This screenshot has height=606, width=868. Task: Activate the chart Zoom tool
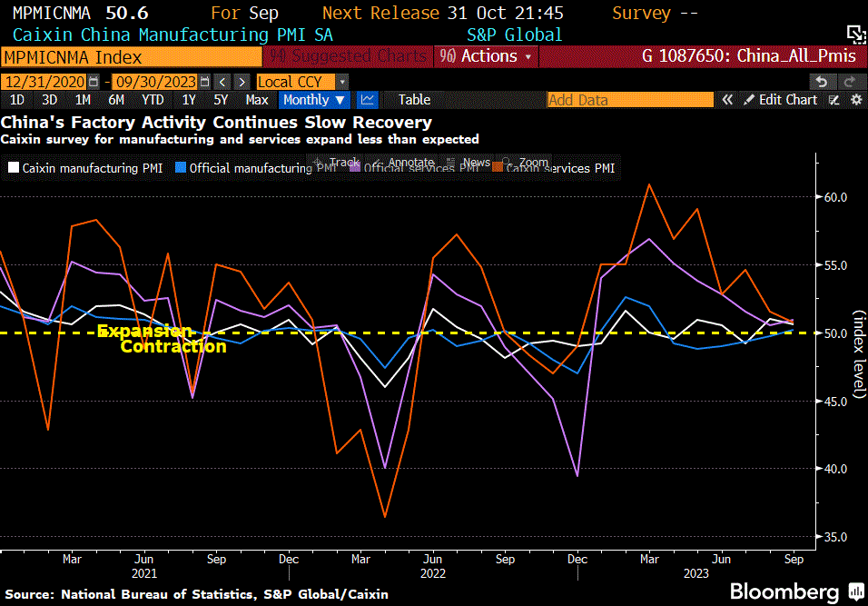(x=526, y=163)
